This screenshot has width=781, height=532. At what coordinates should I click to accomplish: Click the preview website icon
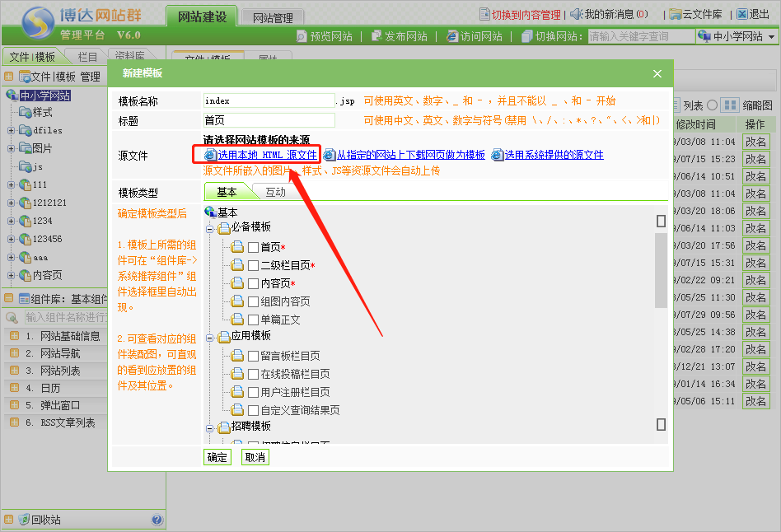coord(302,36)
